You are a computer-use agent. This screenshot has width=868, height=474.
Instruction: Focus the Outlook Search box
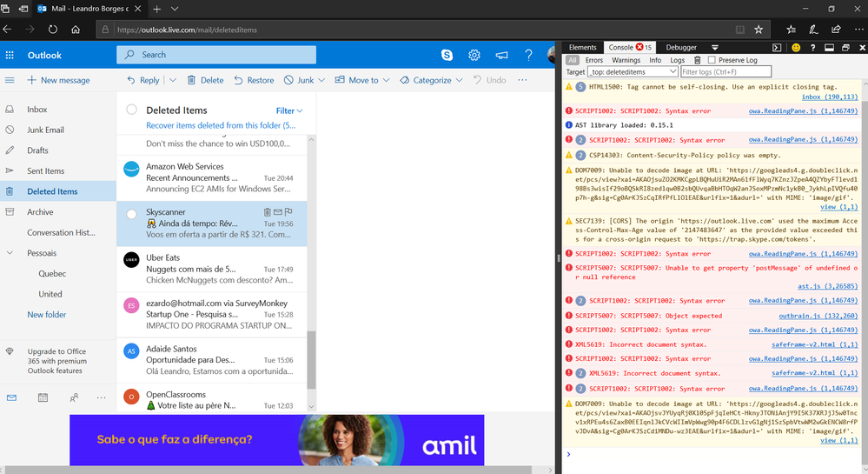[x=216, y=55]
